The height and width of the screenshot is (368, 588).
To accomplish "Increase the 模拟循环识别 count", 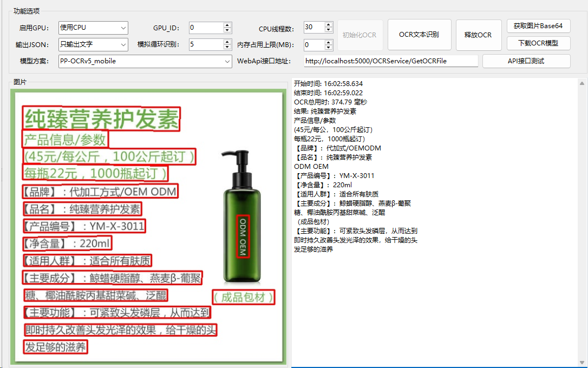I will tap(227, 42).
